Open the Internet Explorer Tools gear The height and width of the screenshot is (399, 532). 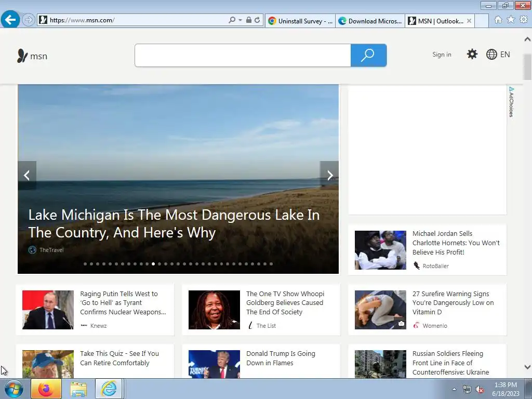click(x=524, y=20)
